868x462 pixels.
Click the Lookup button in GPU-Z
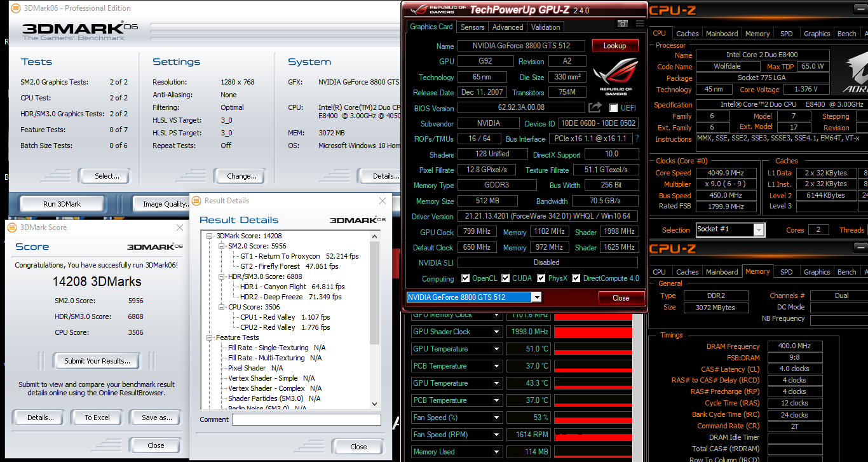pyautogui.click(x=614, y=46)
